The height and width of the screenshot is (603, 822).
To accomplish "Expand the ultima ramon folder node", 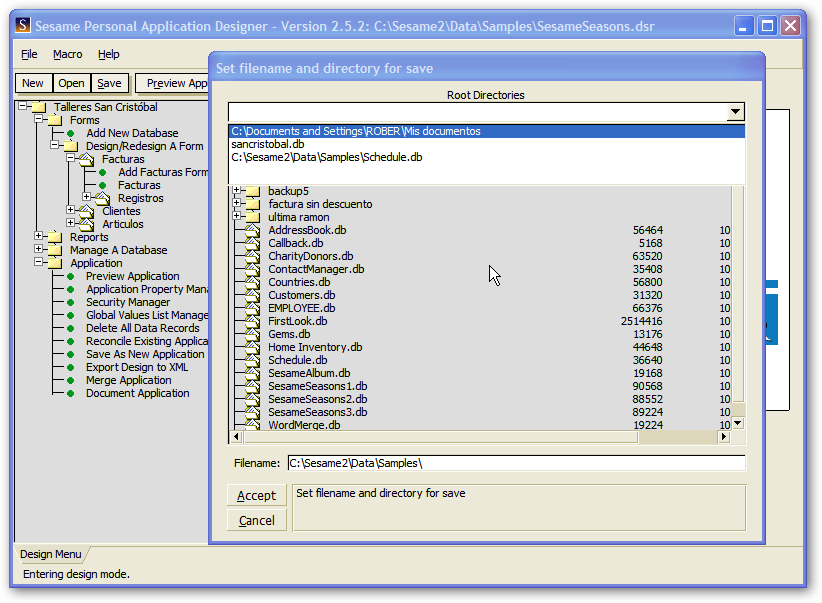I will (236, 216).
